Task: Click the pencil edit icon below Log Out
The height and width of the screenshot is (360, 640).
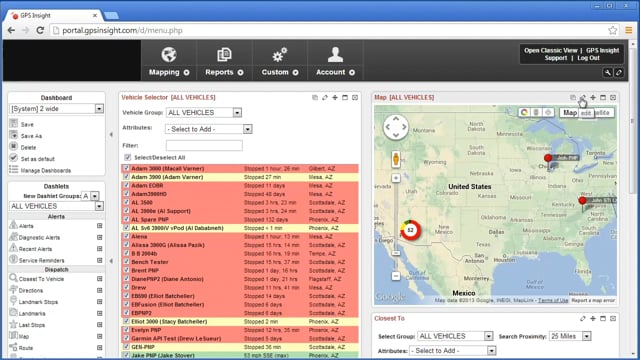Action: coord(619,73)
